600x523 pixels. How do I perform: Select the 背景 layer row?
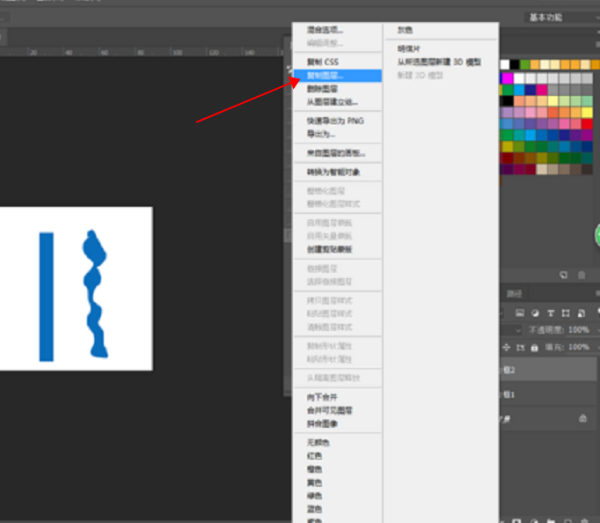(x=549, y=419)
